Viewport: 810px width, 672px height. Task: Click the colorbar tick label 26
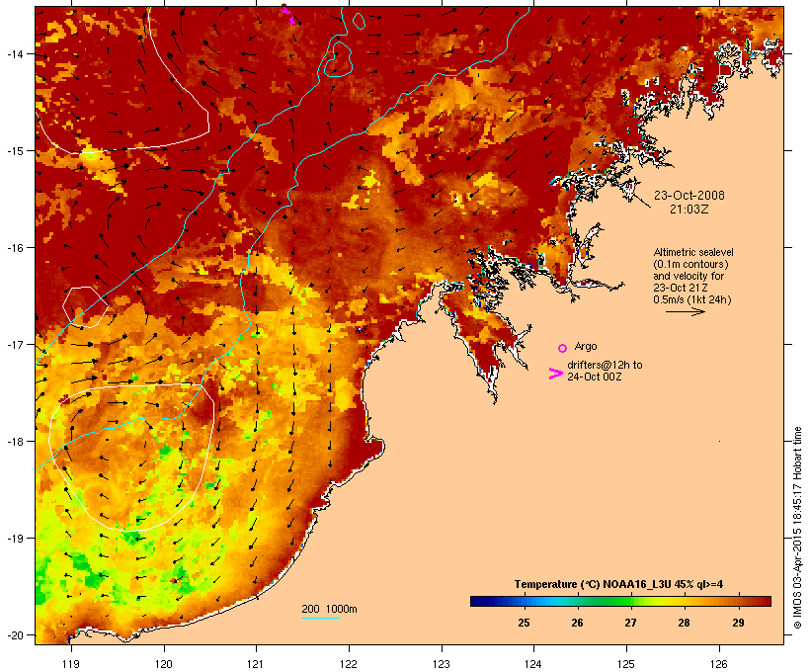[x=577, y=623]
